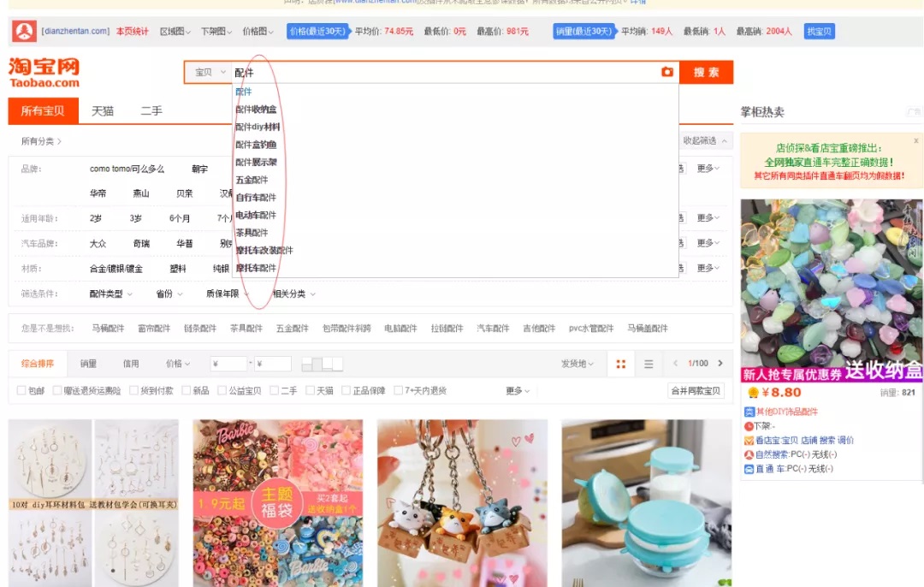Click the blue 直通车 car icon
924x587 pixels.
(749, 469)
